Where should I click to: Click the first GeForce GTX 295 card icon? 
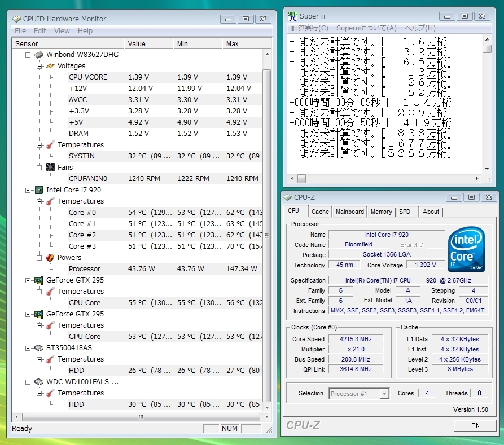39,280
